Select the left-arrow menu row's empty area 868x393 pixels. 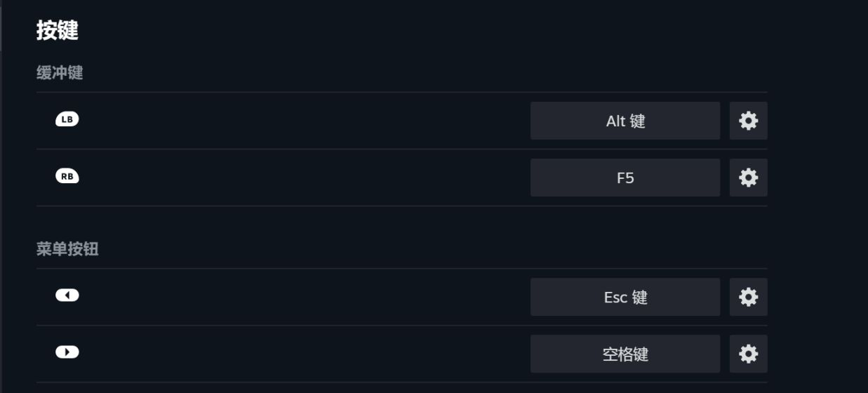[302, 297]
